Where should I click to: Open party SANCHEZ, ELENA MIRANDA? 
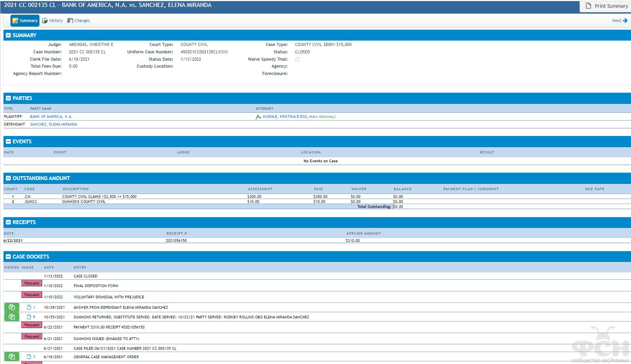click(x=53, y=124)
